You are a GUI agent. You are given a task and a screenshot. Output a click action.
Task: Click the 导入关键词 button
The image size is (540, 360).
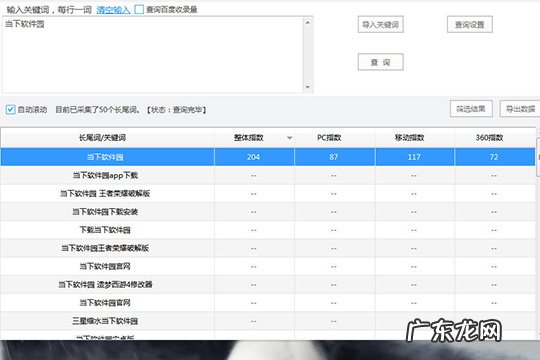tap(381, 24)
